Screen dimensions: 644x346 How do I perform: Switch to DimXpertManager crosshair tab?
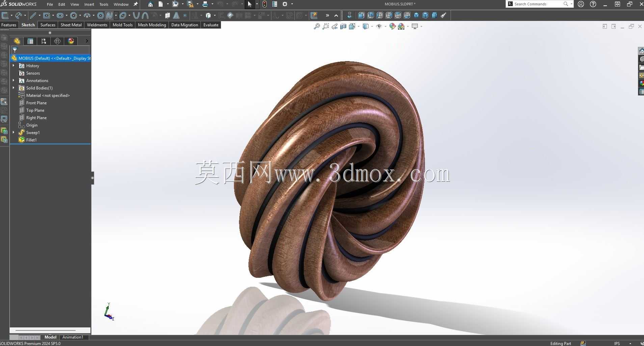click(x=57, y=41)
